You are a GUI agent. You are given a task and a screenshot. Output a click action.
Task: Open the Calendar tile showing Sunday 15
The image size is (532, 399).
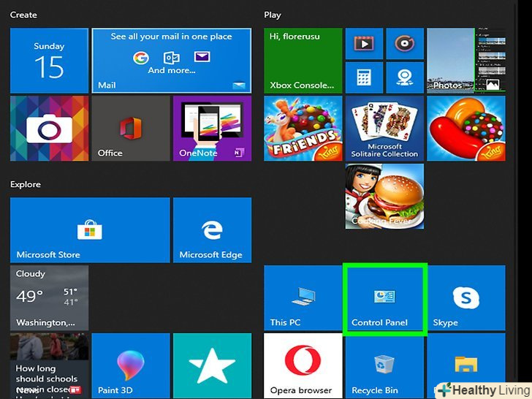click(x=49, y=61)
